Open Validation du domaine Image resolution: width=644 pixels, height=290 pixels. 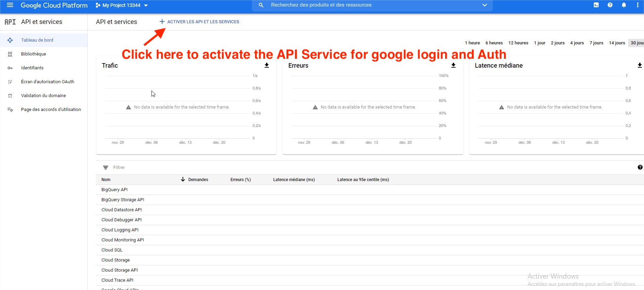[x=44, y=96]
